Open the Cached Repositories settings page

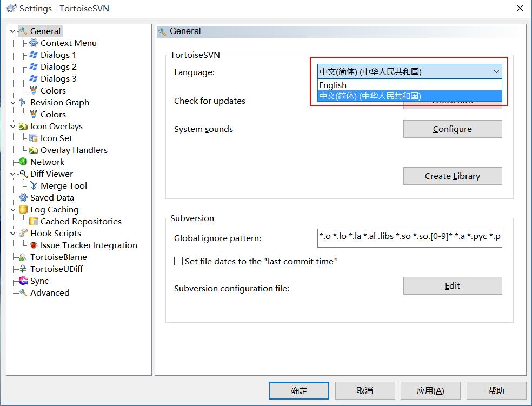[x=81, y=222]
